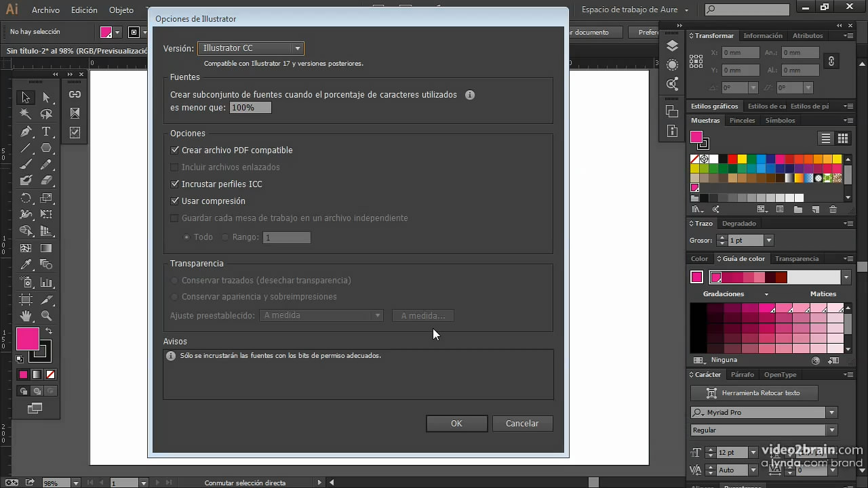
Task: Open the Objeto menu
Action: pyautogui.click(x=121, y=10)
